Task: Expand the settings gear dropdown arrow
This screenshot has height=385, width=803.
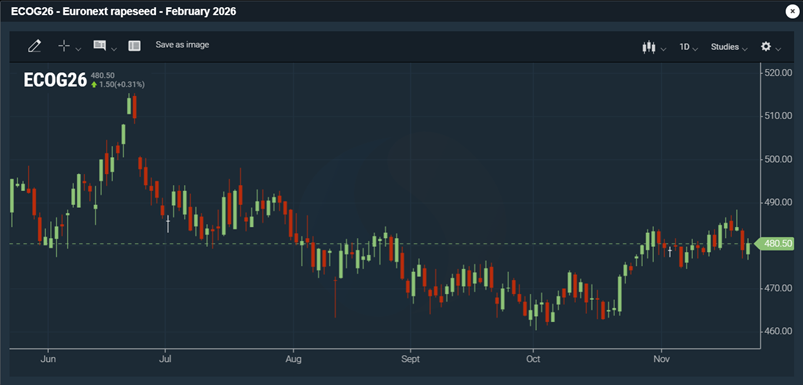Action: click(778, 49)
